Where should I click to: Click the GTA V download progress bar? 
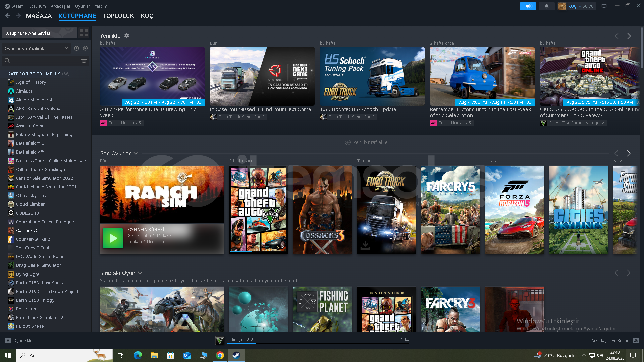click(x=318, y=343)
